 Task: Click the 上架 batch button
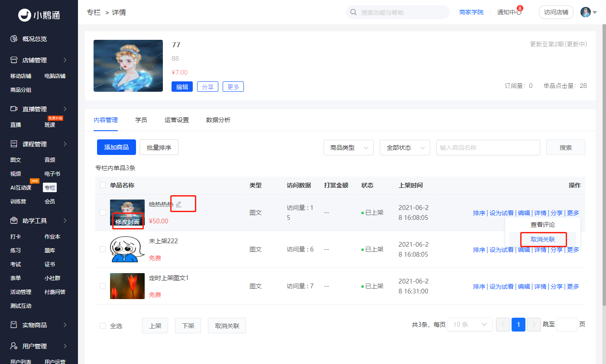[155, 325]
